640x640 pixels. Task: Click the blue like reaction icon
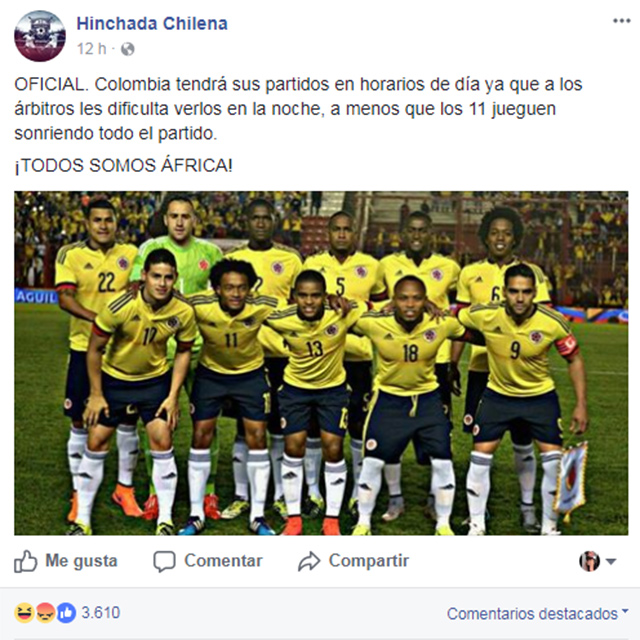tap(66, 613)
